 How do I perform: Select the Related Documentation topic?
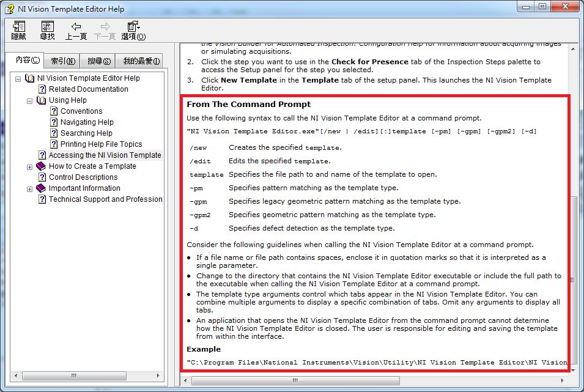point(89,89)
